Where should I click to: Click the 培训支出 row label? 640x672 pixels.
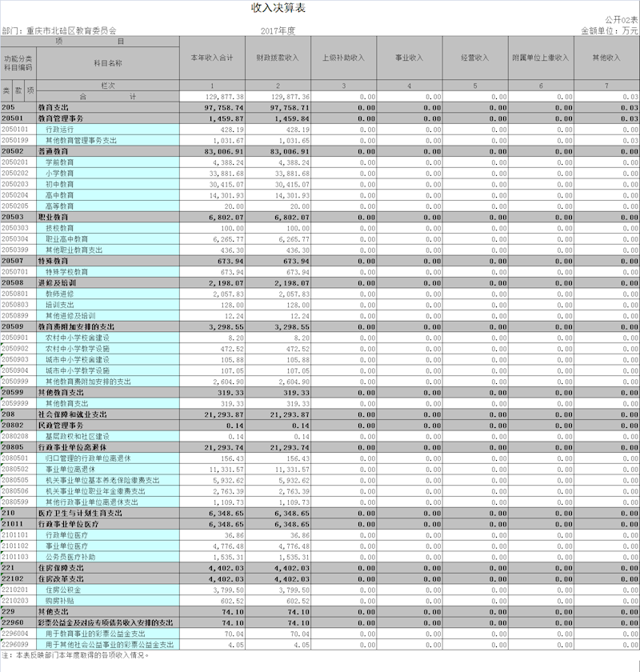coord(59,305)
